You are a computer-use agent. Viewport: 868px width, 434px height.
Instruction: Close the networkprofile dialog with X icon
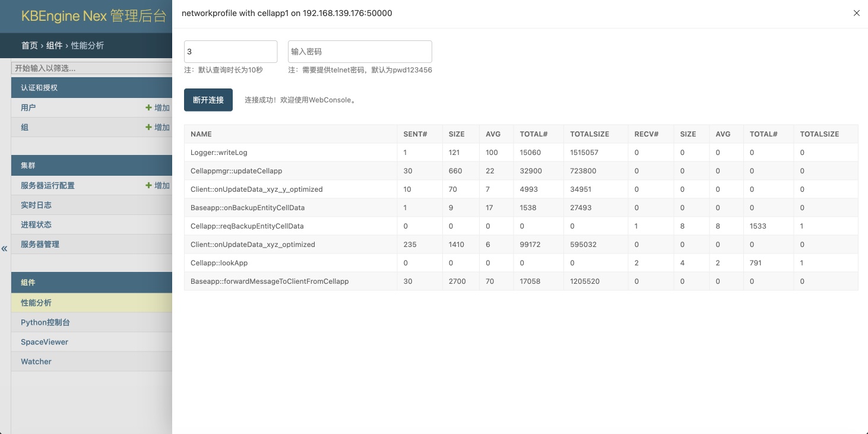coord(856,13)
